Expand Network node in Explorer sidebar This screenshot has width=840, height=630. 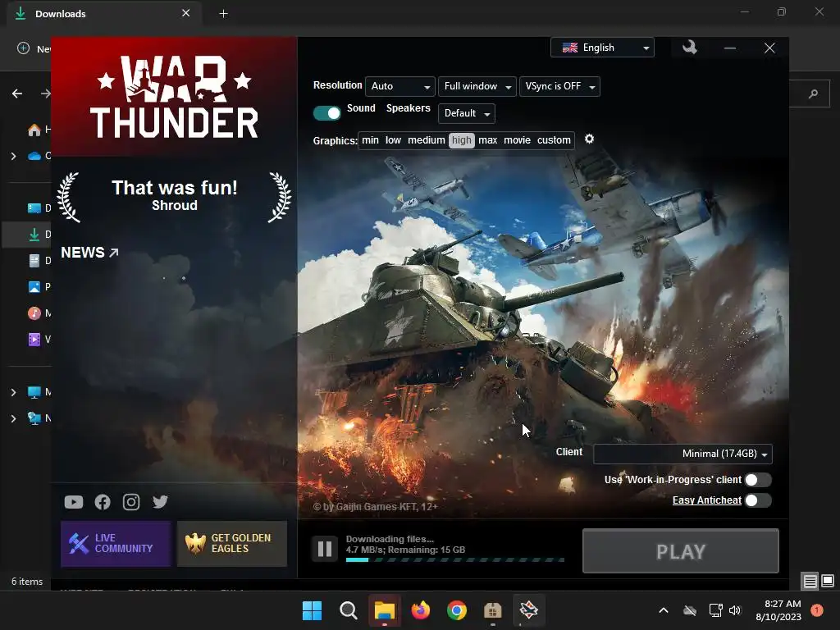click(x=13, y=418)
